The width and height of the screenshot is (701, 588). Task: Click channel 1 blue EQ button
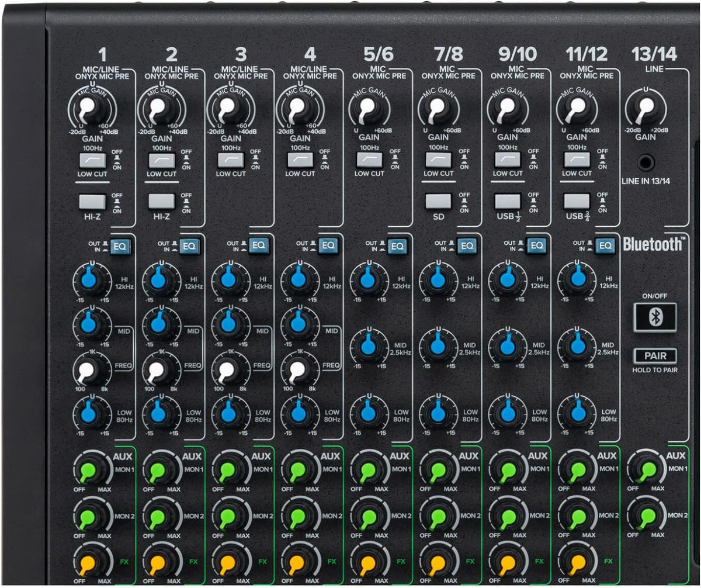point(120,246)
